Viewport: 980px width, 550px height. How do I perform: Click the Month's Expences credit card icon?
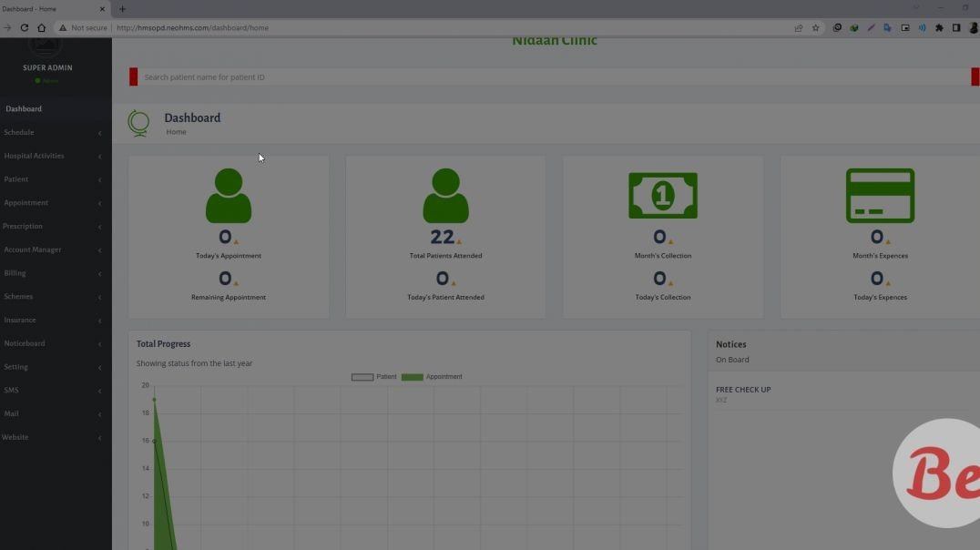click(880, 194)
